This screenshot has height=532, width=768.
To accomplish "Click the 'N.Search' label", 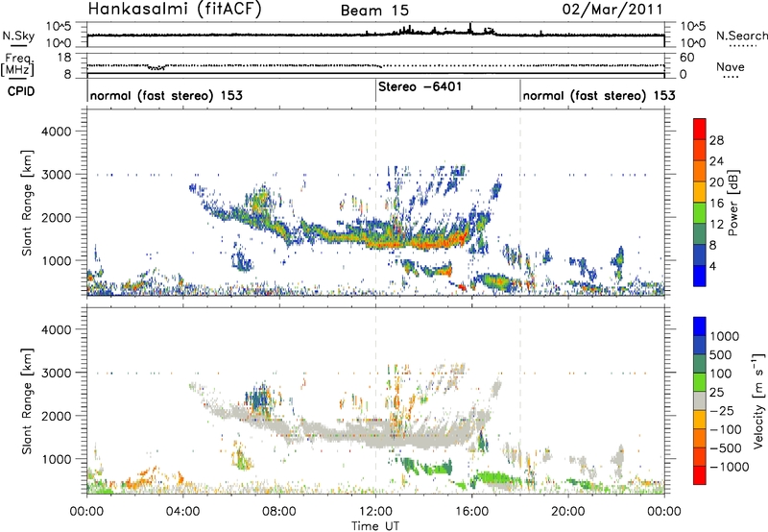I will [741, 36].
